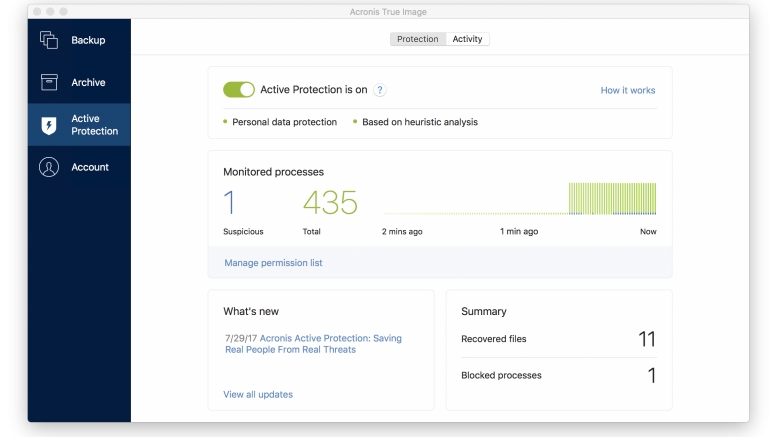Select Active Protection sidebar label
The image size is (777, 437).
[95, 125]
